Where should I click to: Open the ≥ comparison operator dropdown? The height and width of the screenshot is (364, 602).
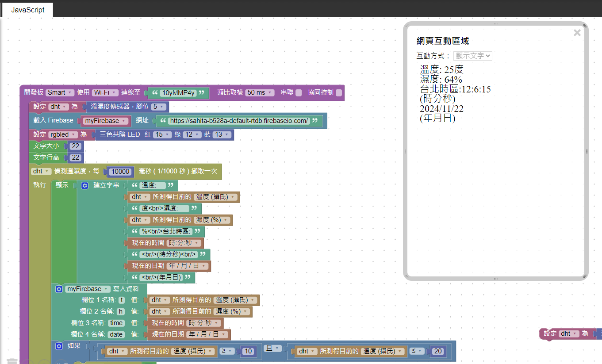coord(226,351)
